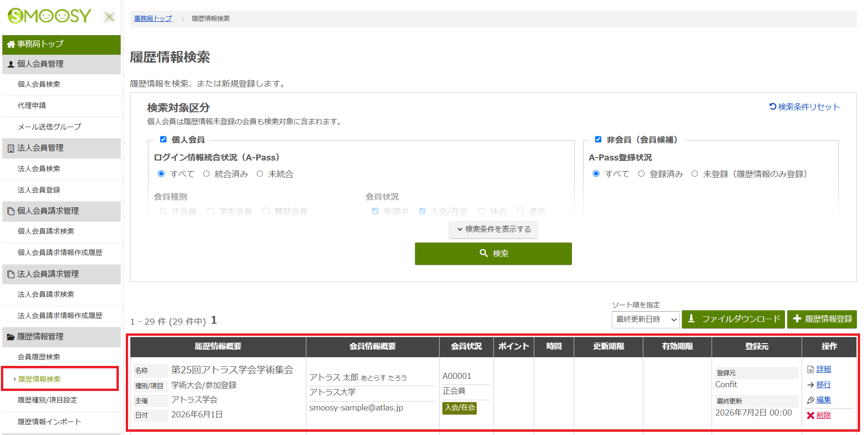Click the document icon next to 法人会員請求管理

tap(11, 275)
